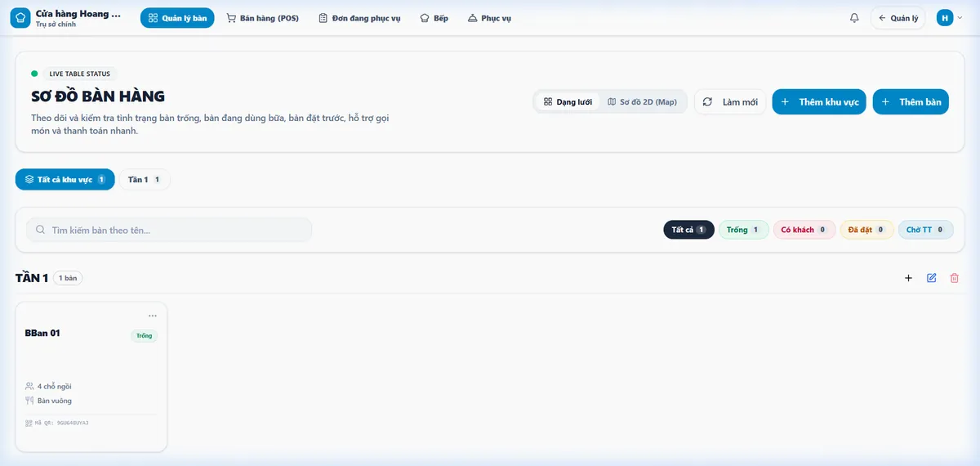Filter tables by Đã đặt status

click(x=866, y=230)
